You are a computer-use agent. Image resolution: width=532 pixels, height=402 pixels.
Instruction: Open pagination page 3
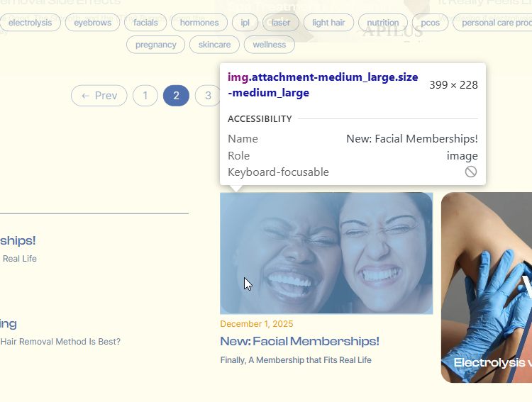208,96
